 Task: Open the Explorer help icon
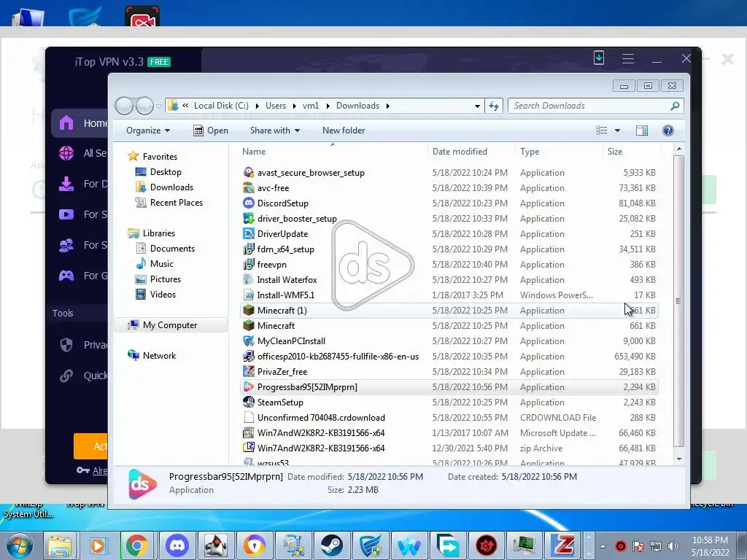(668, 131)
